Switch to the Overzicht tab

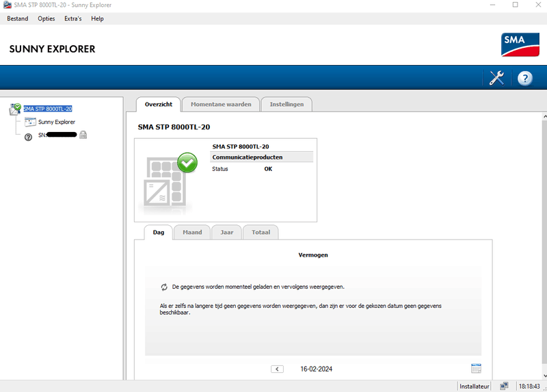coord(159,105)
